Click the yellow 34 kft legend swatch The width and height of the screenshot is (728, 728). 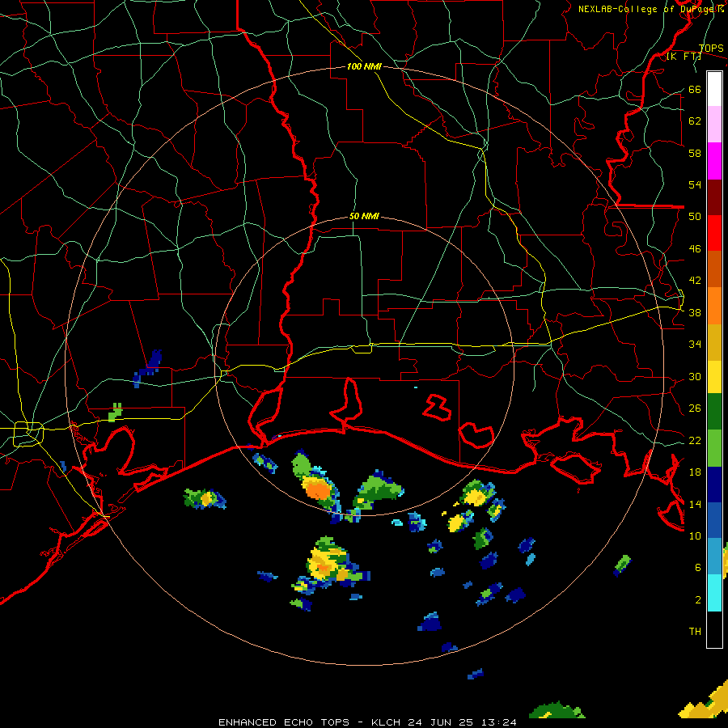pyautogui.click(x=714, y=377)
